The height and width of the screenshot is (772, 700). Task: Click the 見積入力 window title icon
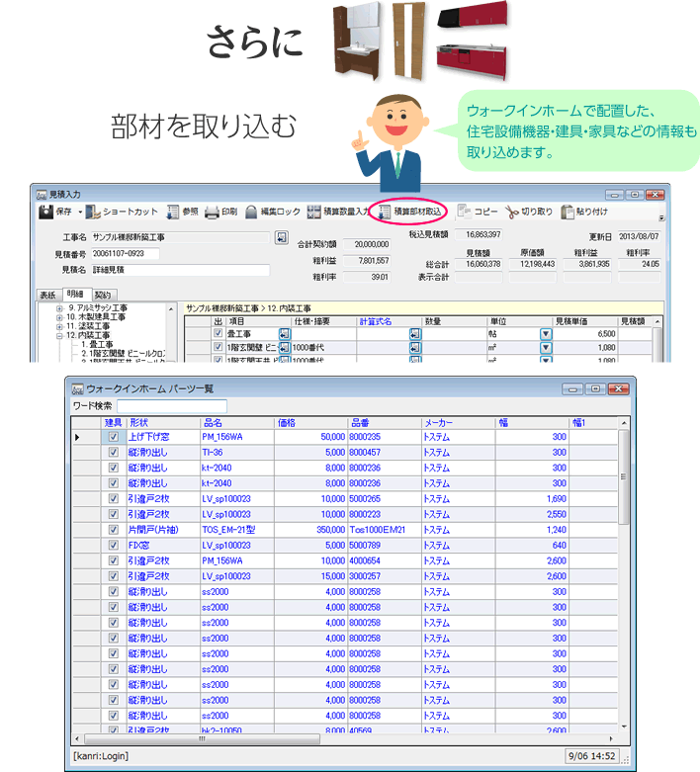point(42,195)
